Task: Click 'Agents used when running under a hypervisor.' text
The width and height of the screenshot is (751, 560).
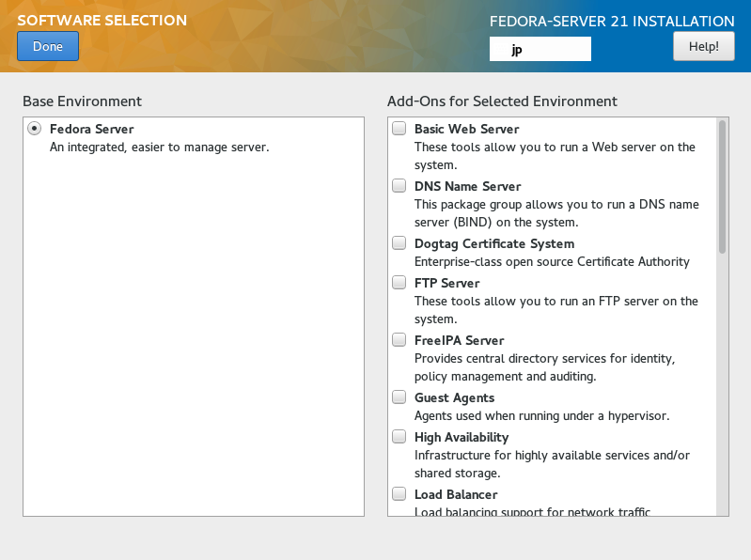Action: [541, 416]
